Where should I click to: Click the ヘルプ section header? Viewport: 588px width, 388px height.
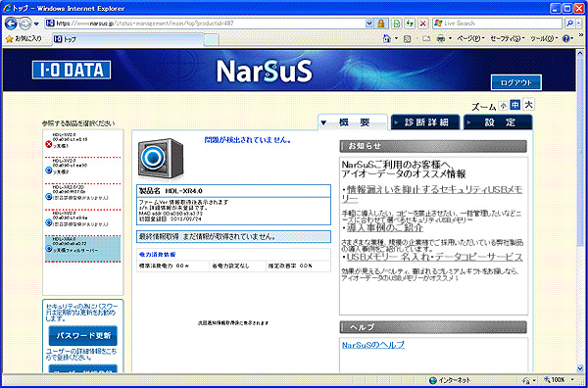(433, 327)
